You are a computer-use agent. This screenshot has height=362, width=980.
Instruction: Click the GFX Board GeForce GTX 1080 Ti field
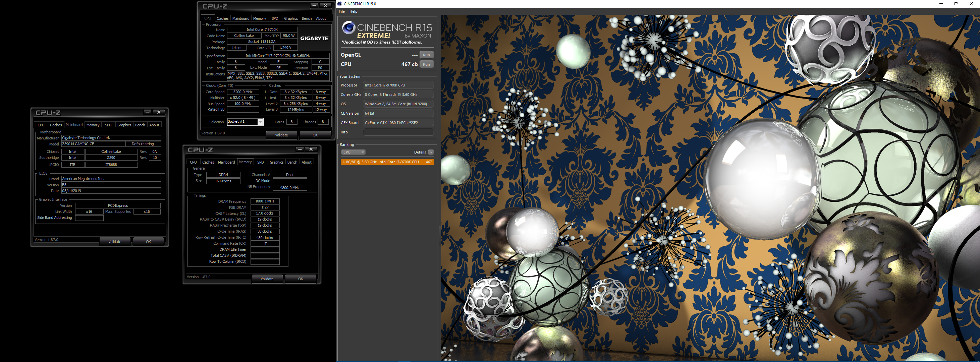(x=398, y=122)
